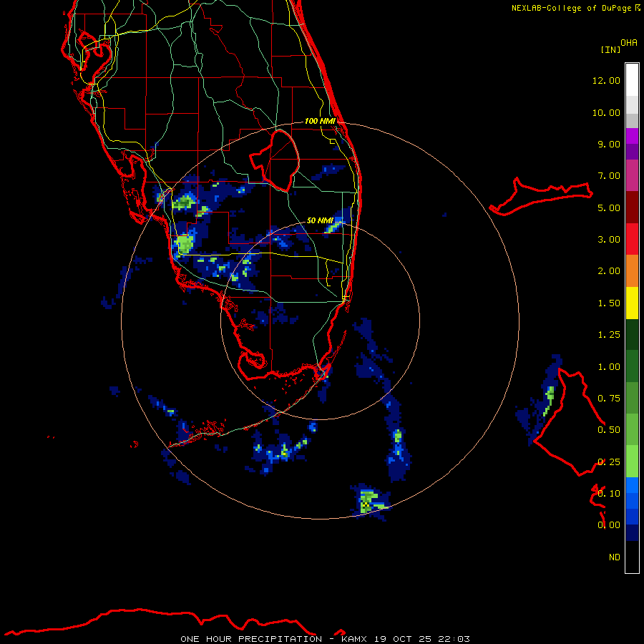Click the 100 NMI range ring label
Screen dimensions: 644x644
(x=320, y=121)
